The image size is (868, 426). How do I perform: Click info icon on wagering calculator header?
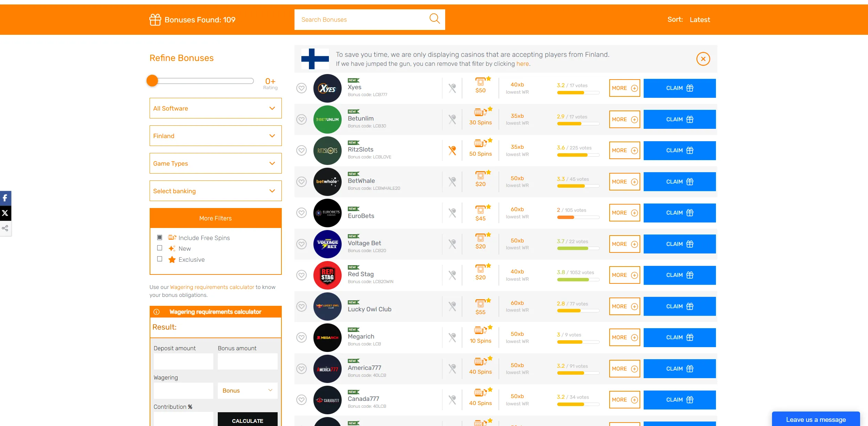(157, 312)
